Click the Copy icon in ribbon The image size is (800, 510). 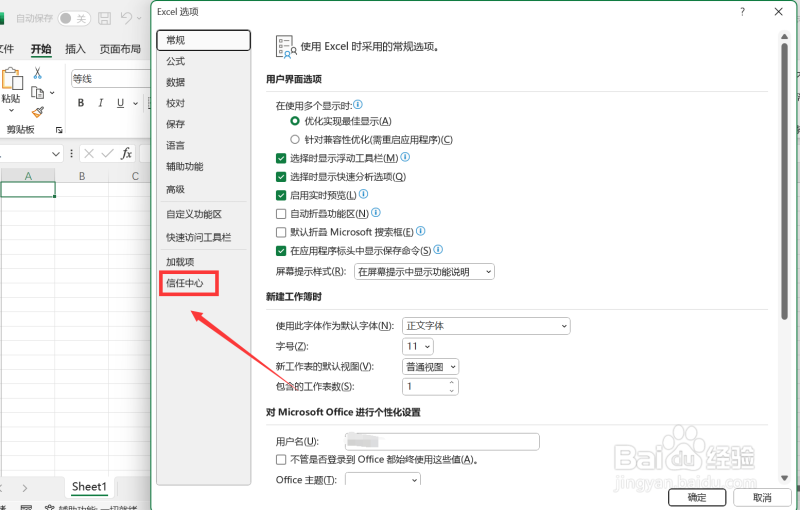[x=38, y=92]
